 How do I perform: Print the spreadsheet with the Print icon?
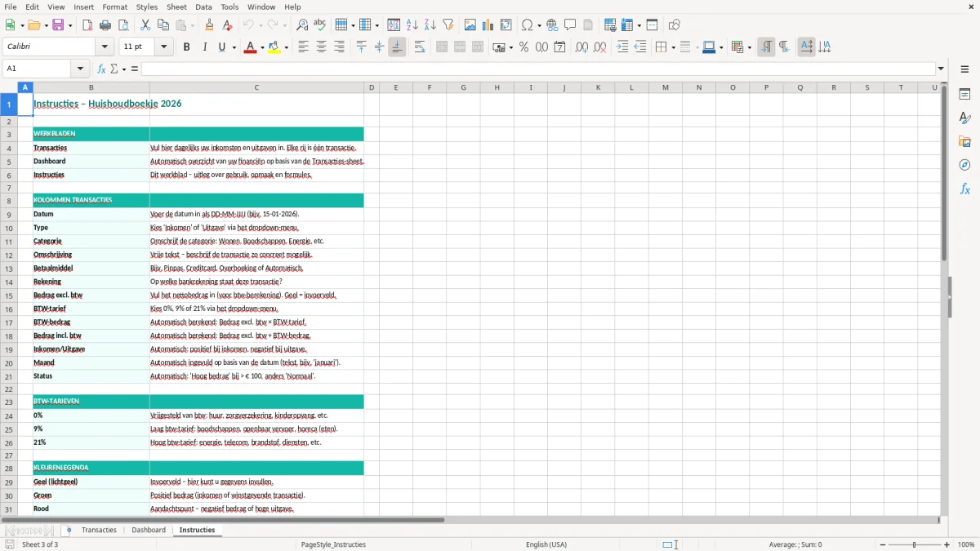click(105, 25)
